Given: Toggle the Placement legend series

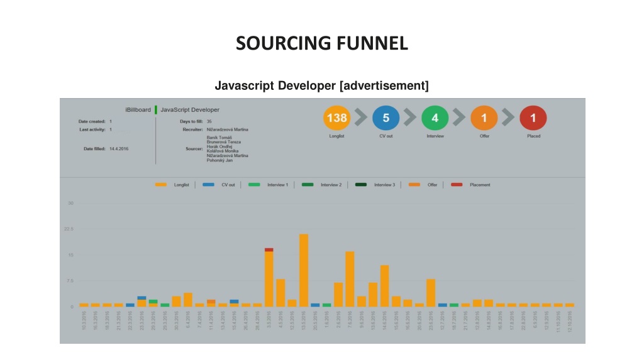Looking at the screenshot, I should 470,185.
